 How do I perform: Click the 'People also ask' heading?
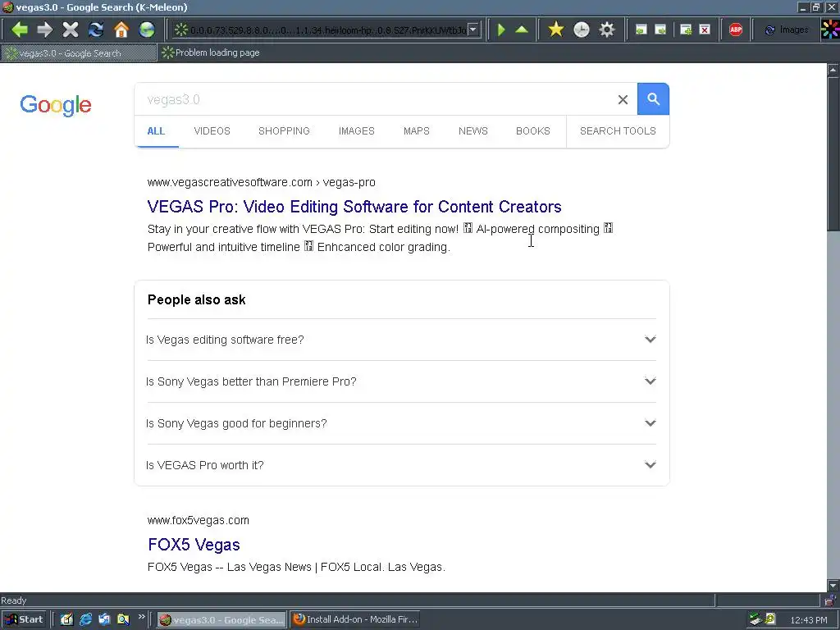coord(197,300)
